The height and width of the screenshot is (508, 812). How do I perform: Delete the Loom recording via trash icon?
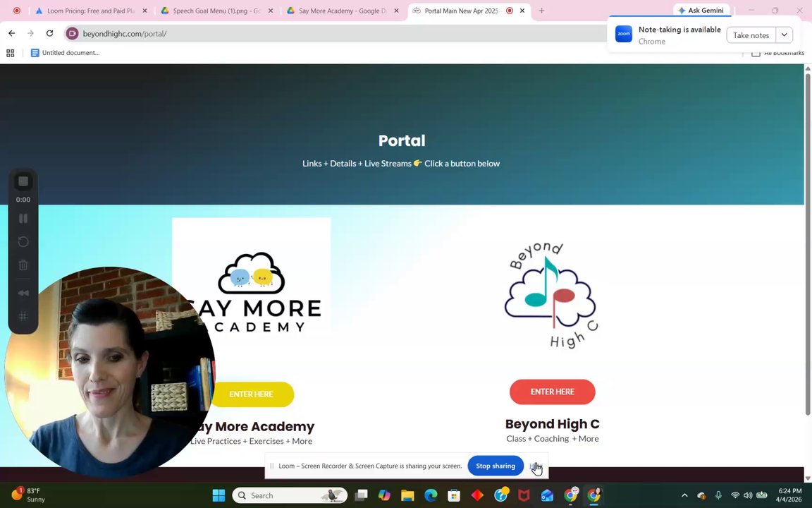[23, 265]
